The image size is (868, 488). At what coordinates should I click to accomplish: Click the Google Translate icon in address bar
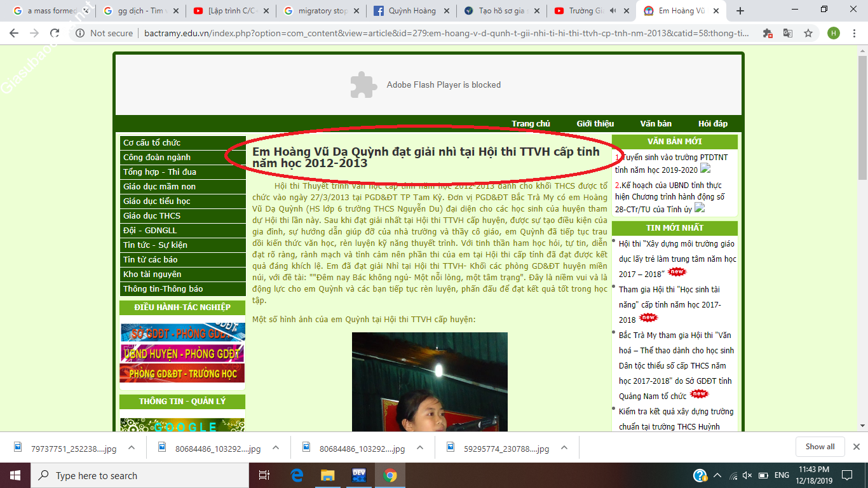788,33
